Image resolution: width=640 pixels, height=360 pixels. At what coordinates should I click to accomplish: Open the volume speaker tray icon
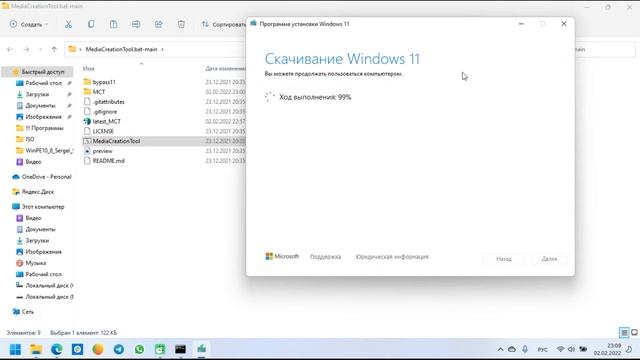pos(571,349)
